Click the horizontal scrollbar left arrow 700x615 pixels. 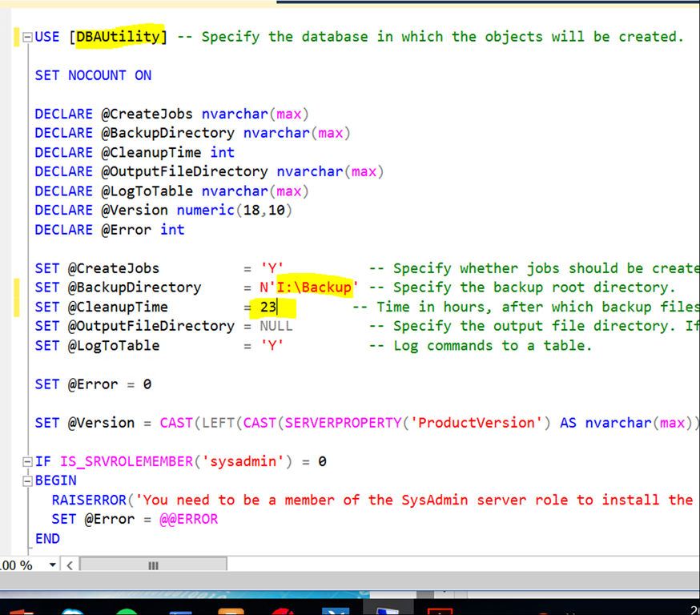[x=70, y=565]
